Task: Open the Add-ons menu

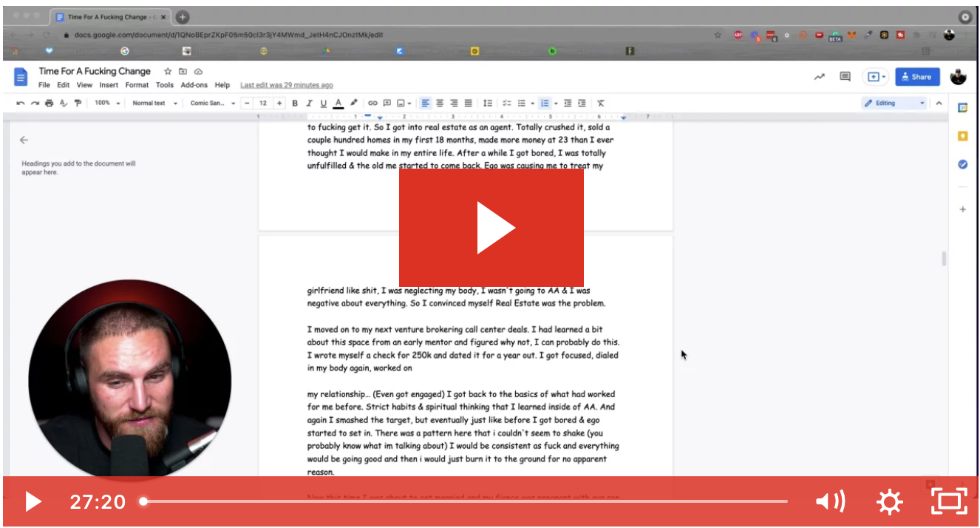Action: tap(194, 85)
